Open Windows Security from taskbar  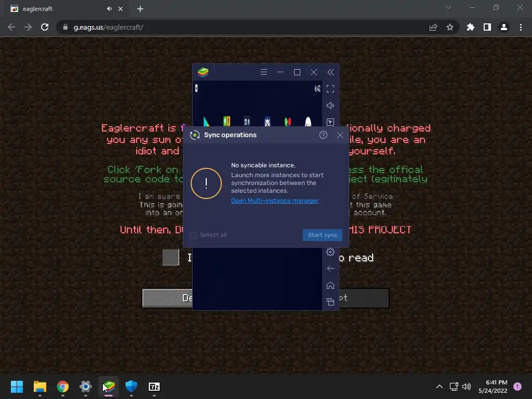coord(131,387)
